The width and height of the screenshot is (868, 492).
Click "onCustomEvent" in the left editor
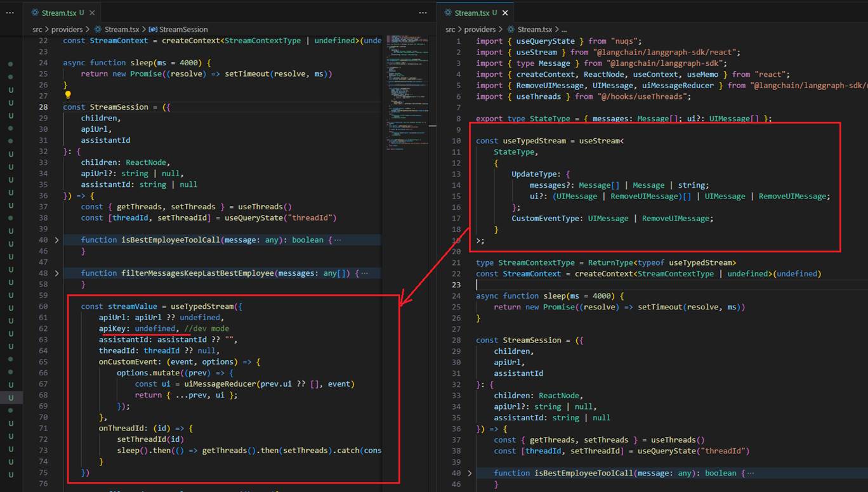click(128, 361)
